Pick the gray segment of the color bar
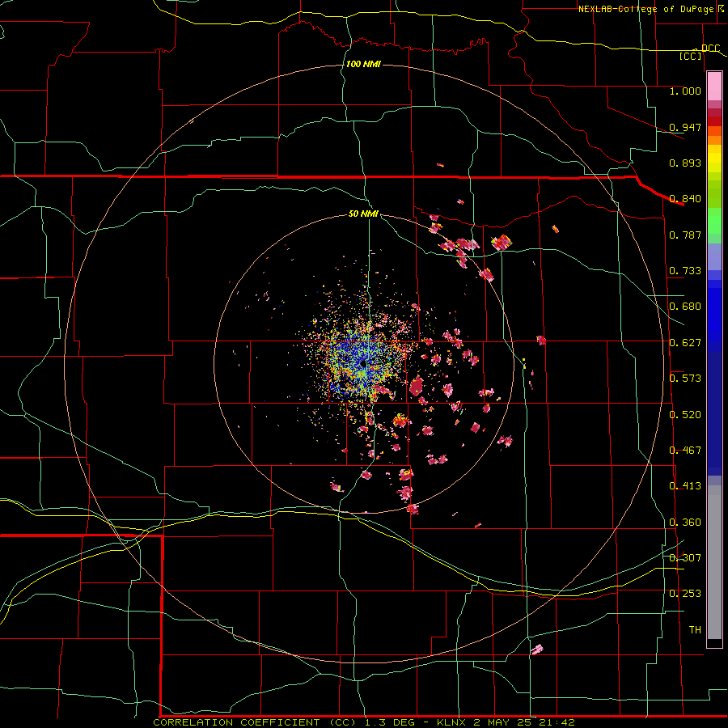 pos(714,562)
